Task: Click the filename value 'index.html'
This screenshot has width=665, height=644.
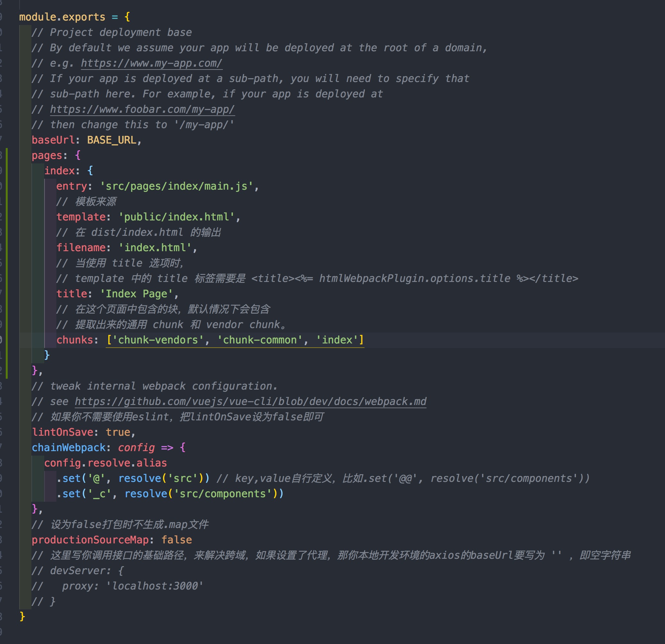Action: click(155, 248)
